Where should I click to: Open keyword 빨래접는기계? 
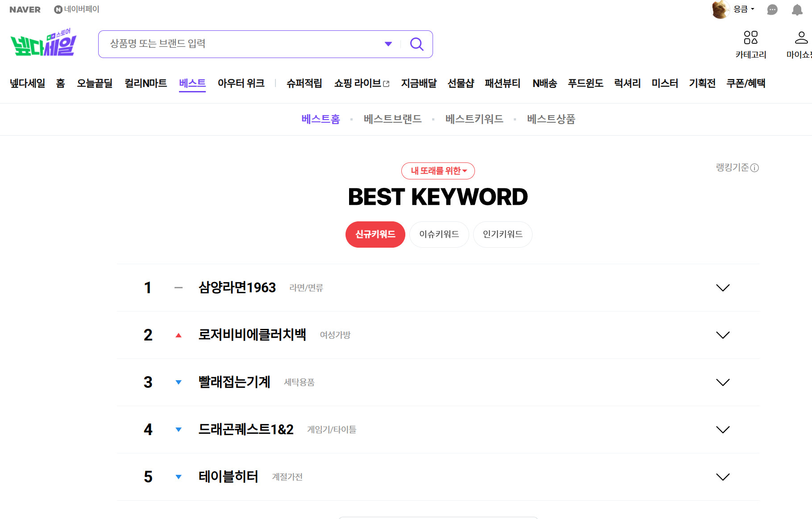tap(234, 382)
